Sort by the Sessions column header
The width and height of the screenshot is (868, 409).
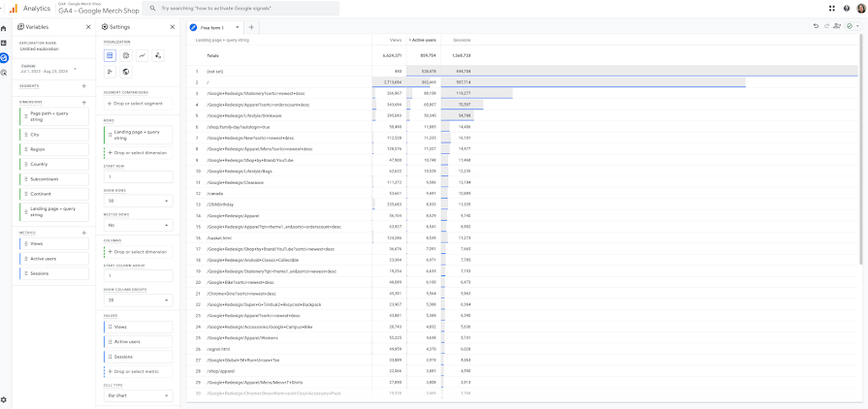pos(462,40)
